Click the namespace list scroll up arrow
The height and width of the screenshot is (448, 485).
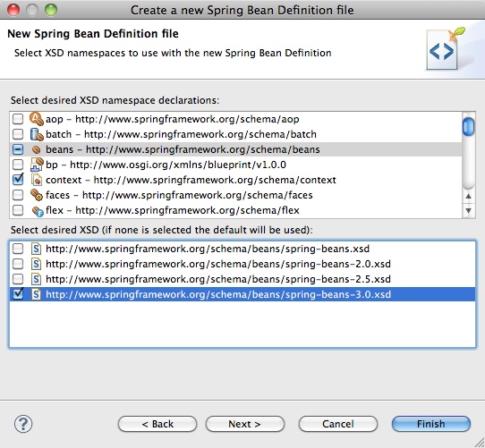pos(468,196)
